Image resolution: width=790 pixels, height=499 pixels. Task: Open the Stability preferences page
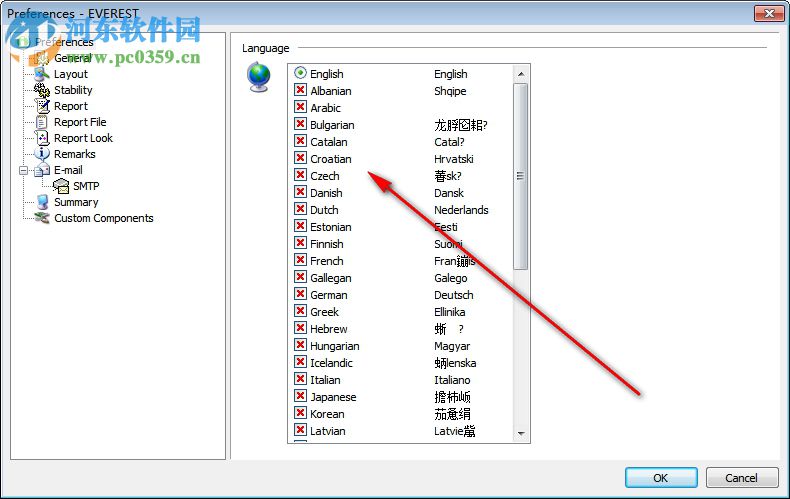(74, 90)
